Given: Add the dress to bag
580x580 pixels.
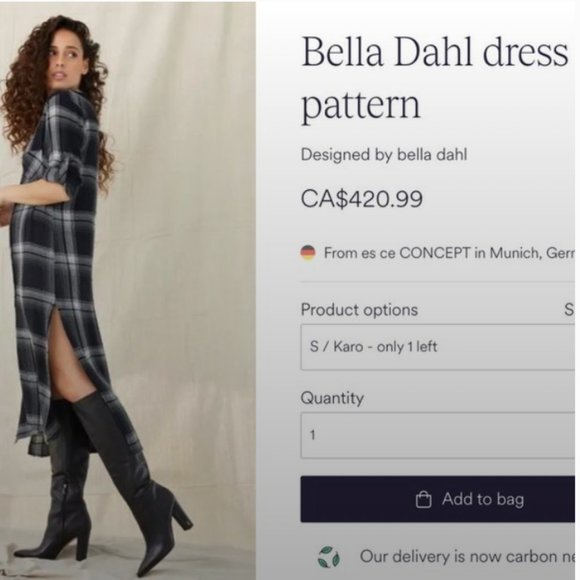Looking at the screenshot, I should tap(438, 499).
